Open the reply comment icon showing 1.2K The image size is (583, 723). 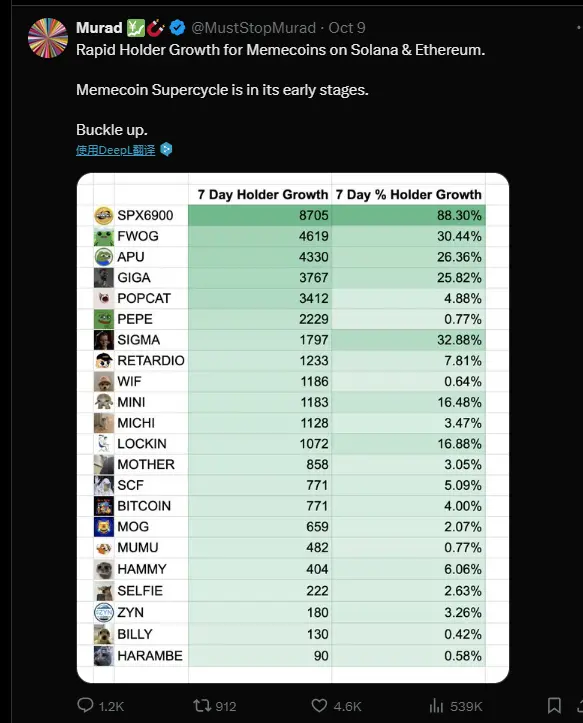point(85,705)
